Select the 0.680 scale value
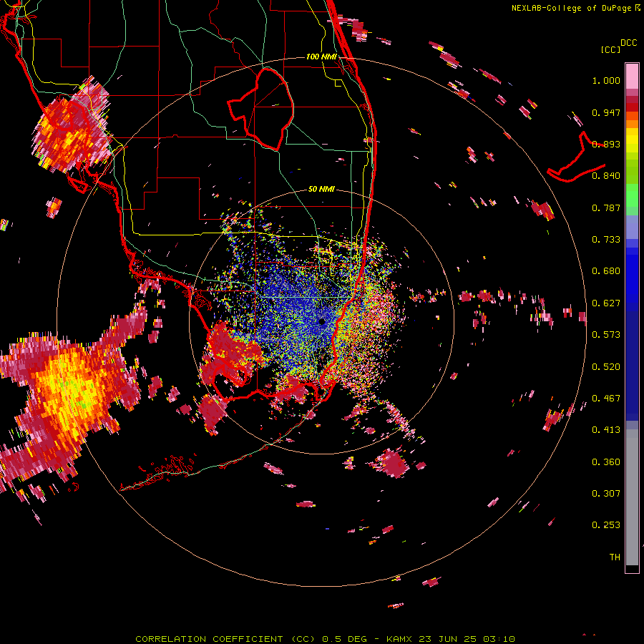Image resolution: width=644 pixels, height=644 pixels. pos(606,271)
